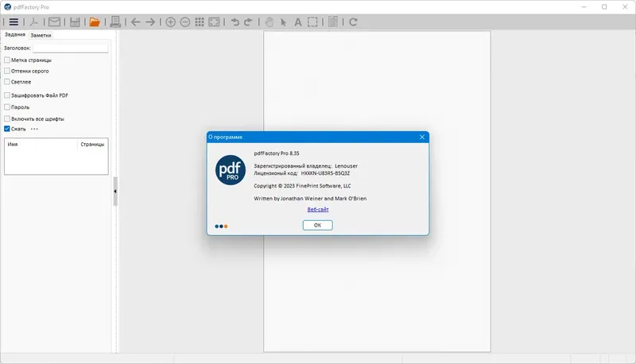This screenshot has width=636, height=364.
Task: Open the hamburger main menu
Action: (x=14, y=22)
